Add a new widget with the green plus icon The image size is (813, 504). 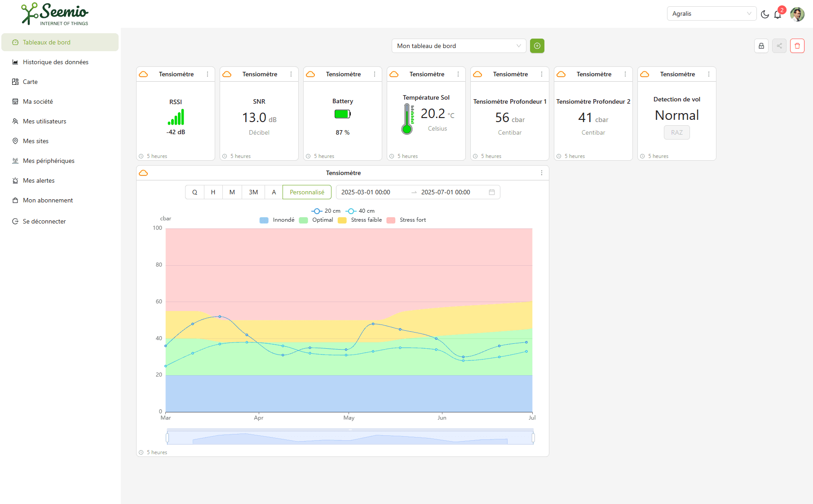[x=537, y=45]
